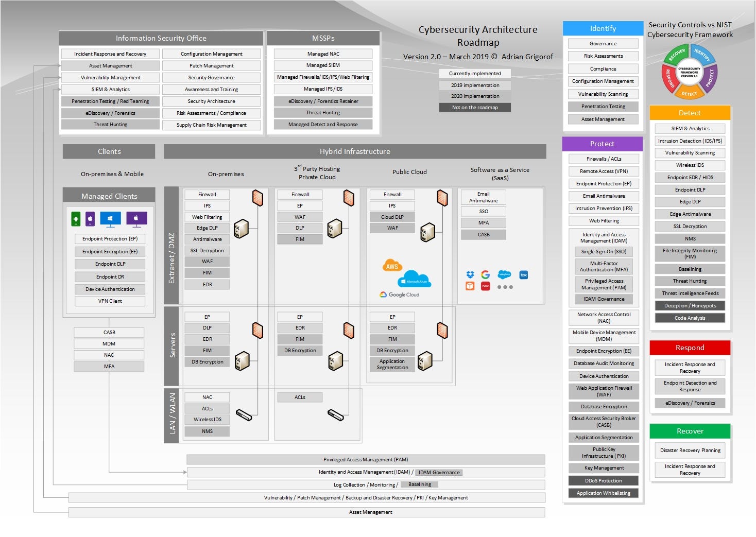The width and height of the screenshot is (756, 537).
Task: Select the firewall icon in On-premises Servers row
Action: [258, 330]
